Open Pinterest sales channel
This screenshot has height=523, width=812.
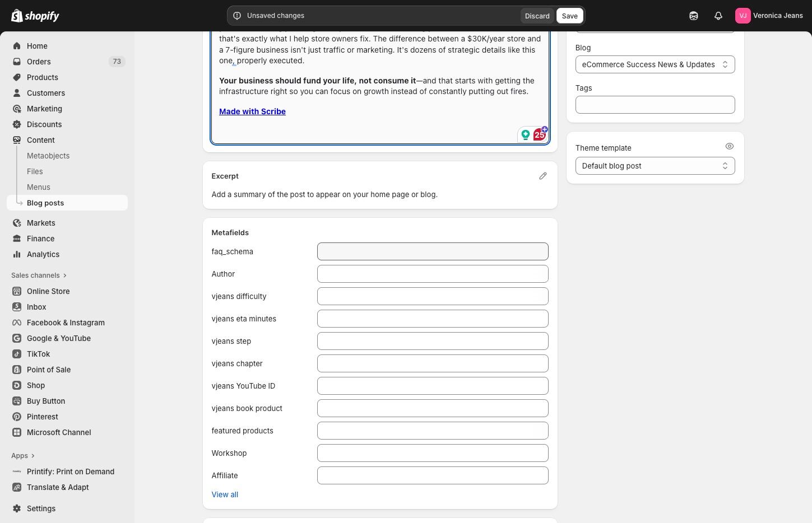click(42, 417)
